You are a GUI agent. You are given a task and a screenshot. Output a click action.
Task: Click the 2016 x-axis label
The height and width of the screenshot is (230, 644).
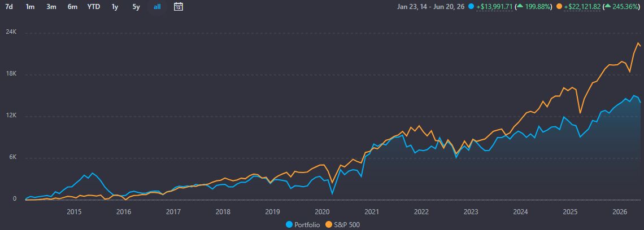[x=124, y=212]
